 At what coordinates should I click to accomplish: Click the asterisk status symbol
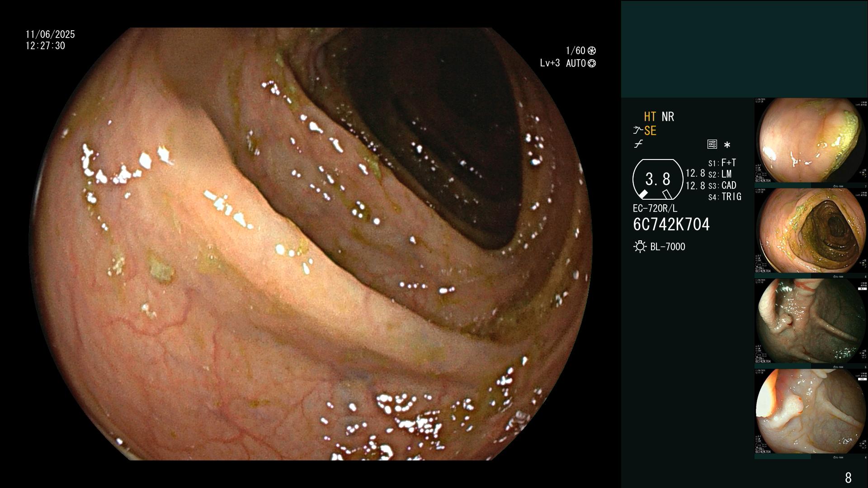pos(727,145)
